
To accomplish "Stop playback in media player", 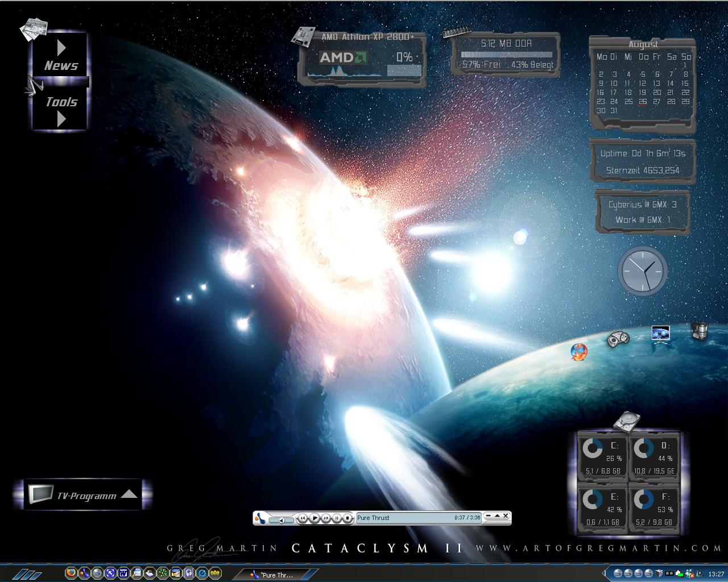I will pyautogui.click(x=348, y=518).
